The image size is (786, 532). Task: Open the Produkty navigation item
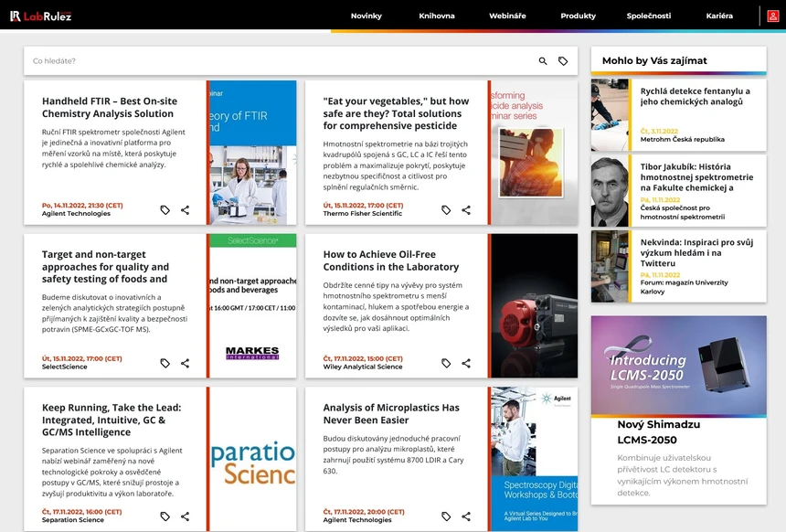pos(578,16)
